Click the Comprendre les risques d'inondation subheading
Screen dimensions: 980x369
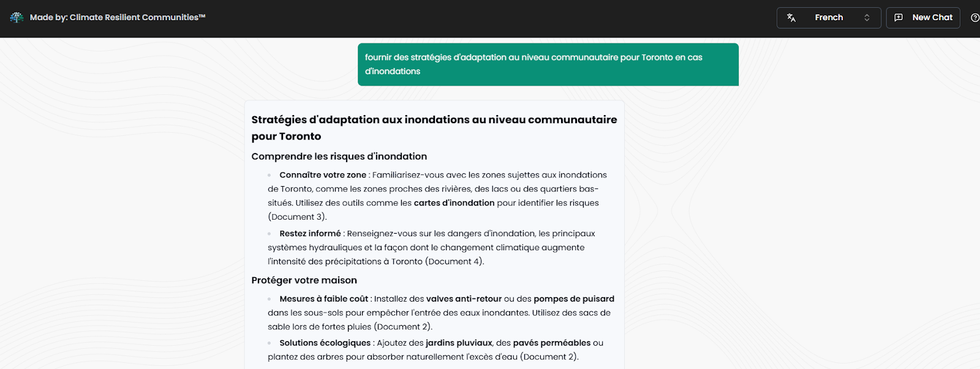[339, 157]
